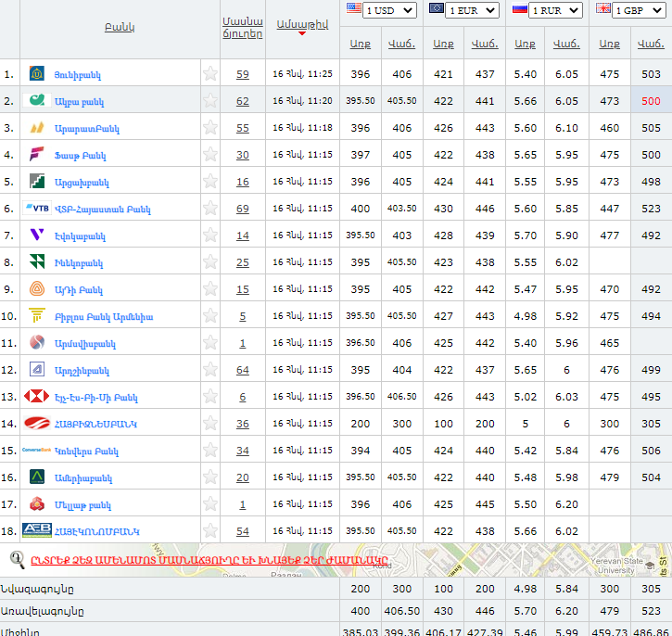The image size is (672, 636).
Task: Open Ակբա բանկ branches count 62
Action: click(243, 101)
